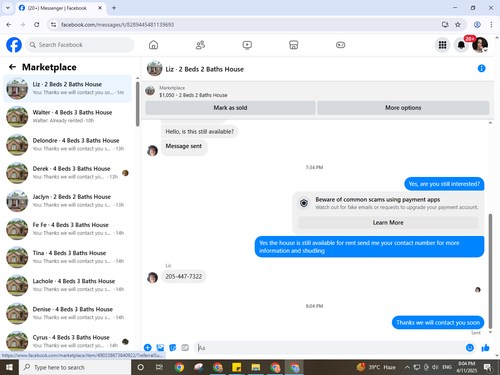Open the tab search dropdown arrow
The height and width of the screenshot is (375, 500).
coord(8,8)
